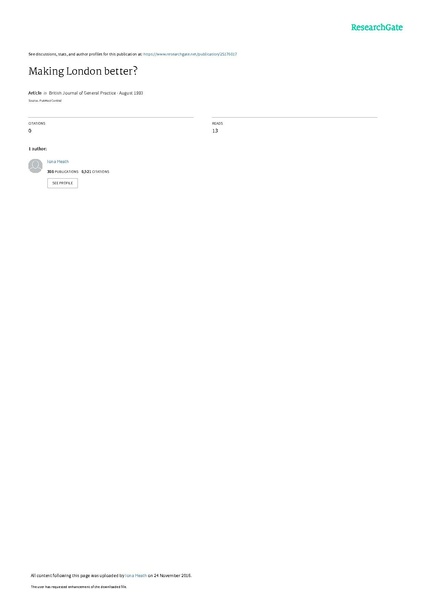Click the author's grey avatar icon
The height and width of the screenshot is (600, 424).
(x=35, y=166)
